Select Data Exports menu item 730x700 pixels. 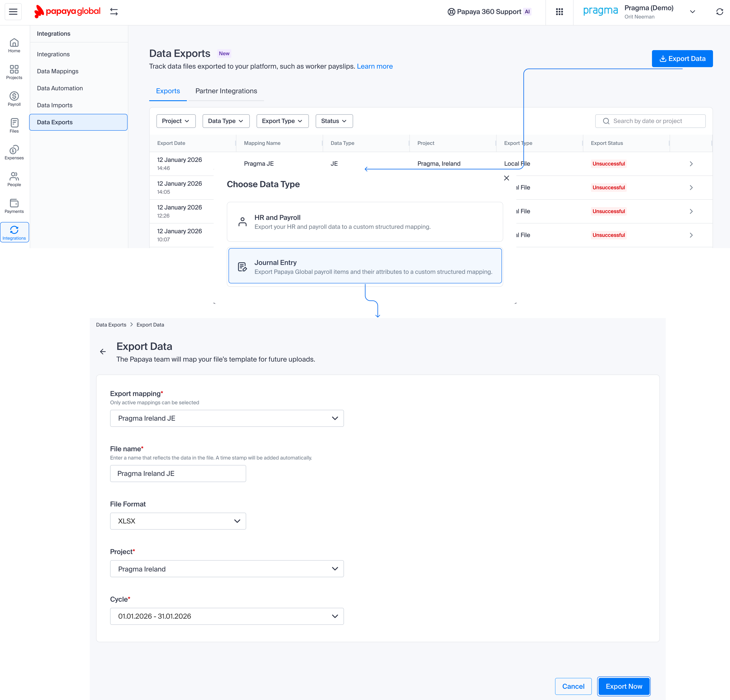[78, 122]
